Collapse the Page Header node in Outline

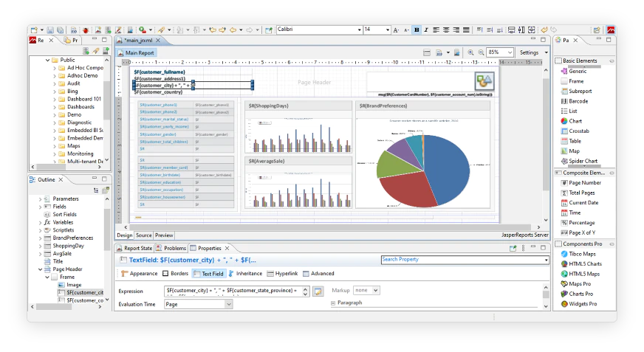click(x=40, y=269)
